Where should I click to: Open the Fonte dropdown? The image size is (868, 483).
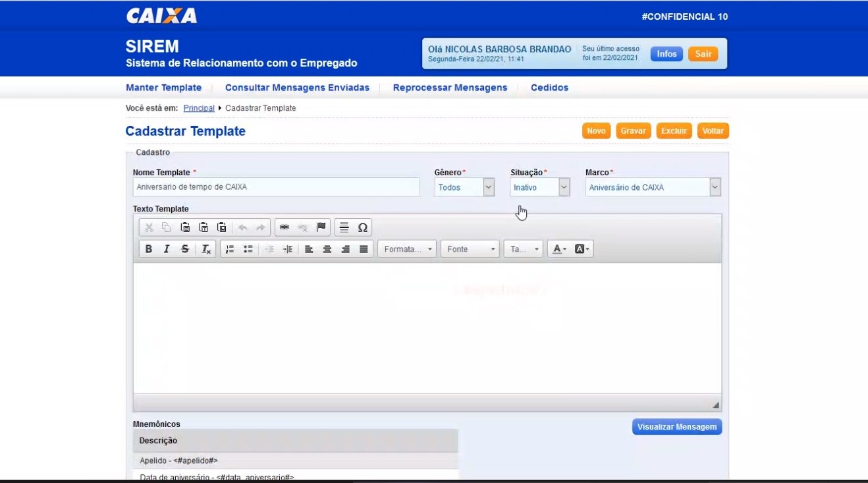pyautogui.click(x=470, y=249)
